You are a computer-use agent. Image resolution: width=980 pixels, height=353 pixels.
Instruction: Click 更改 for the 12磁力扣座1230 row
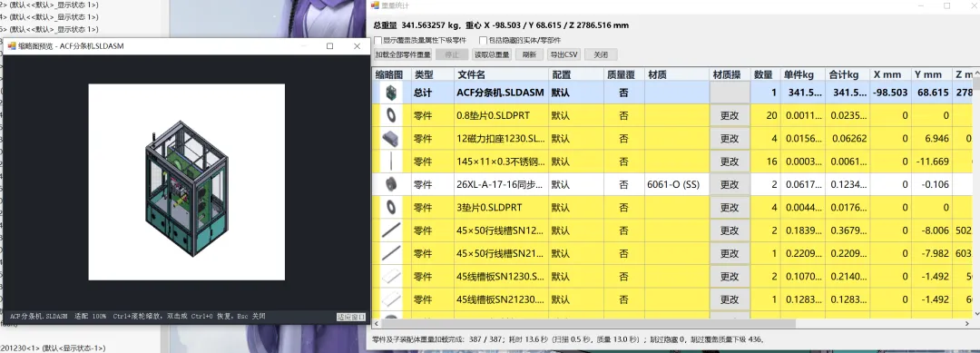[x=730, y=139]
